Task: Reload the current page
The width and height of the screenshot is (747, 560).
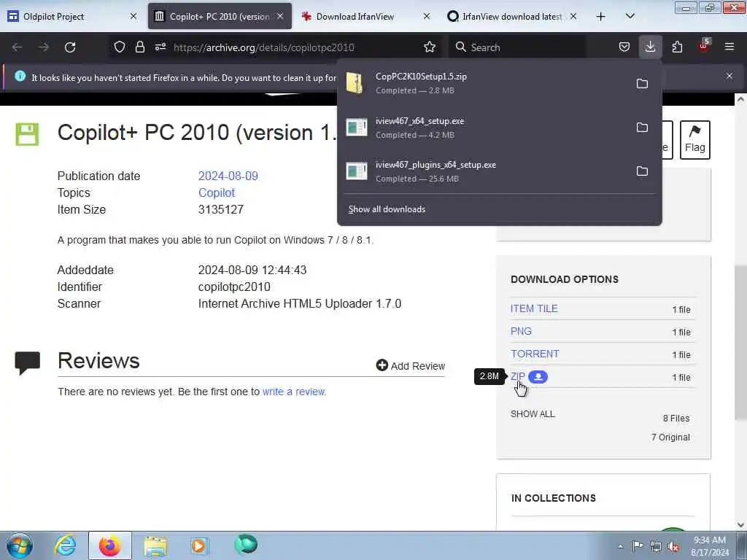Action: (70, 47)
